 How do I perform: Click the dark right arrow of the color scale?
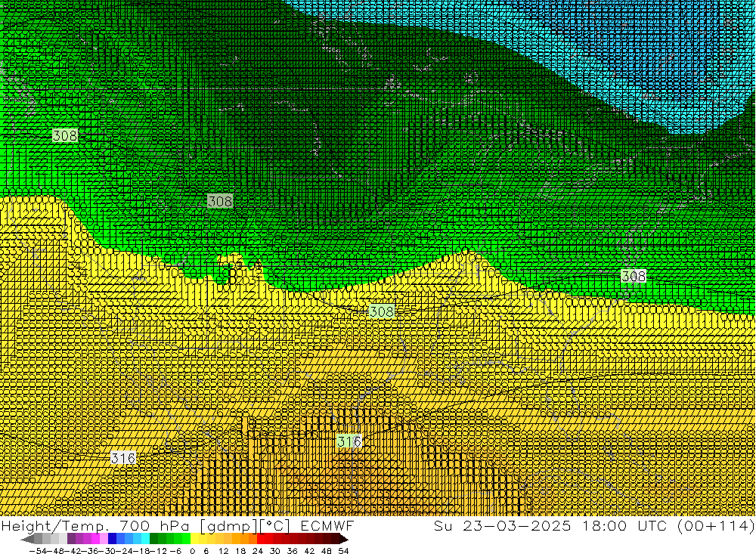click(x=344, y=539)
